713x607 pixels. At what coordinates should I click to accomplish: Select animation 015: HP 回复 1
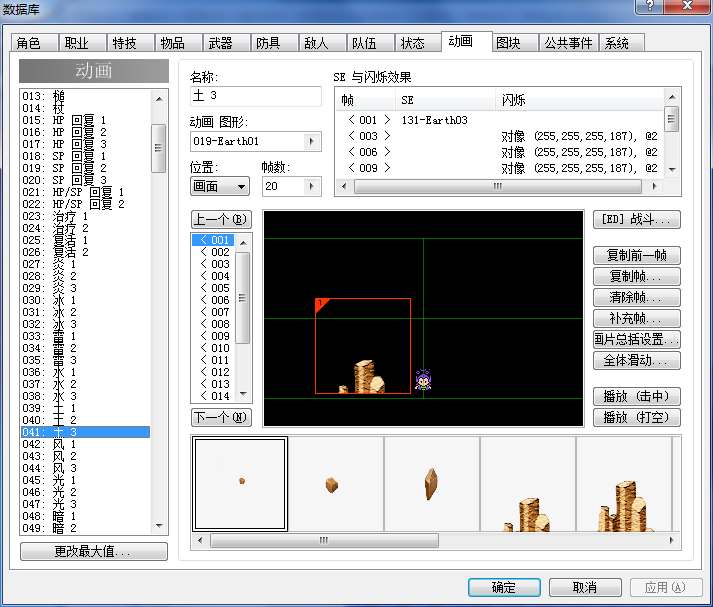[85, 120]
